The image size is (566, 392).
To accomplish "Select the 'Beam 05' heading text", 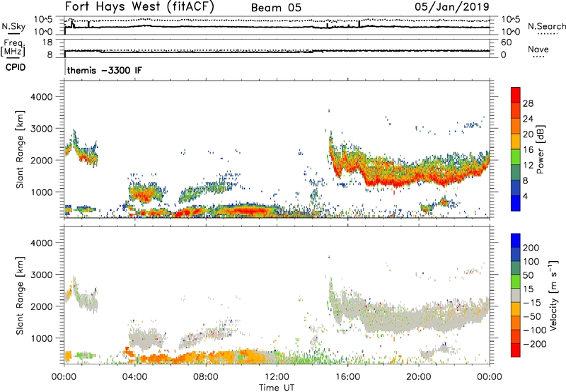I will pos(276,8).
